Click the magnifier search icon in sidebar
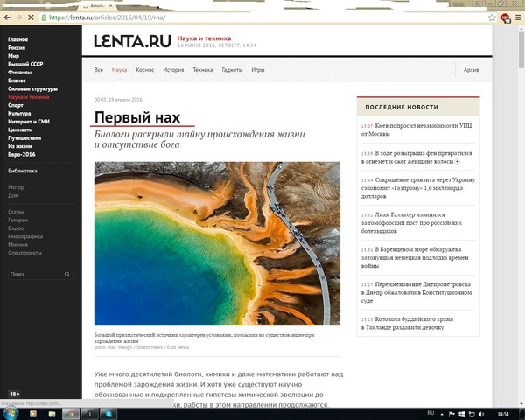The image size is (525, 420). (67, 274)
